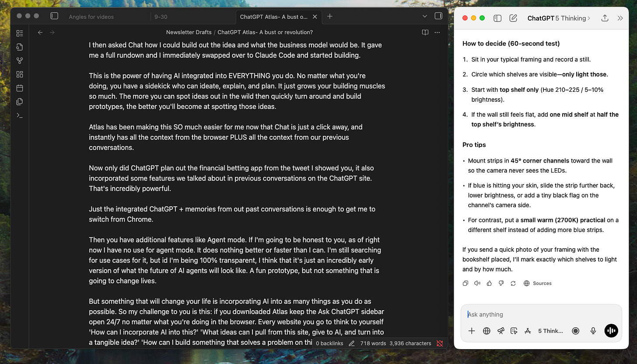637x364 pixels.
Task: Click the pencil editing mode status icon
Action: click(x=351, y=343)
